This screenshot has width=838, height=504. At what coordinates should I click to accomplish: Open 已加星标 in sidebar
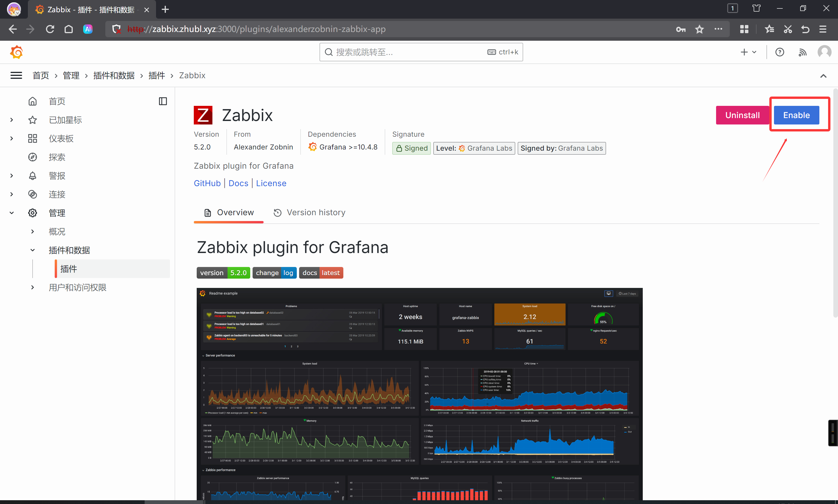[x=65, y=120]
